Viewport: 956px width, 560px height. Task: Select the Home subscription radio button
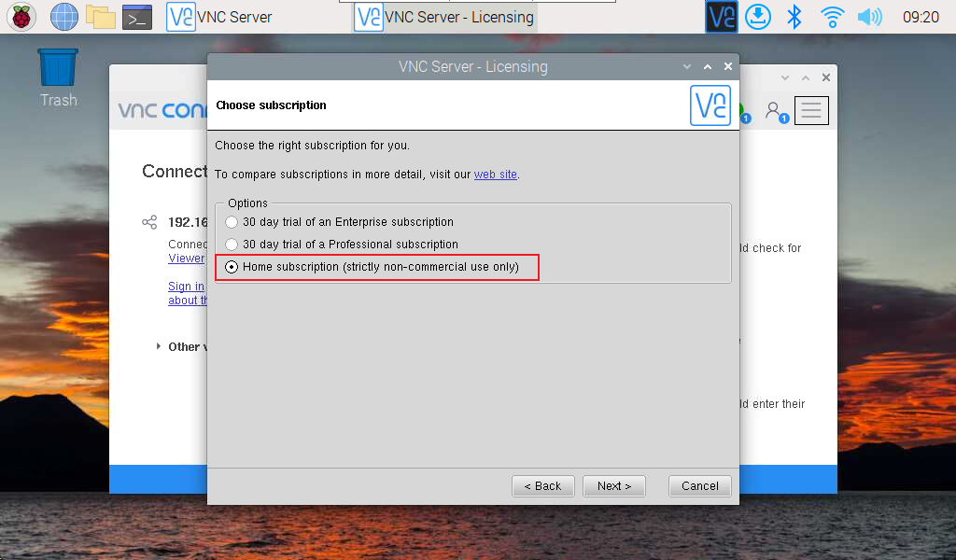point(232,267)
